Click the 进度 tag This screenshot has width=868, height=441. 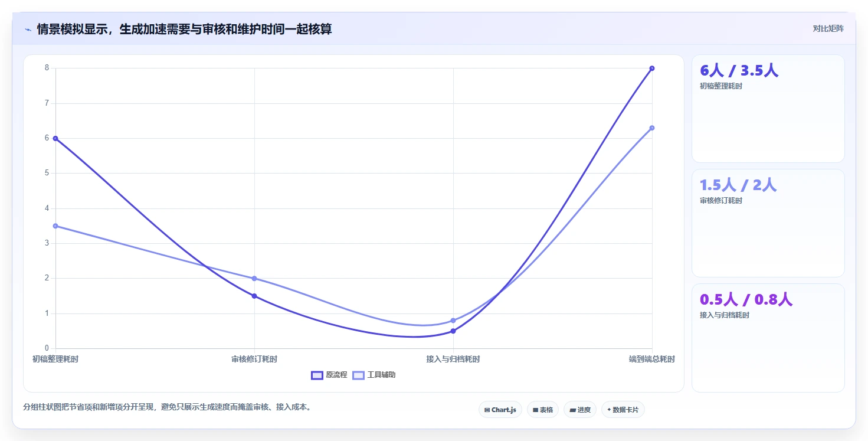[x=580, y=410]
